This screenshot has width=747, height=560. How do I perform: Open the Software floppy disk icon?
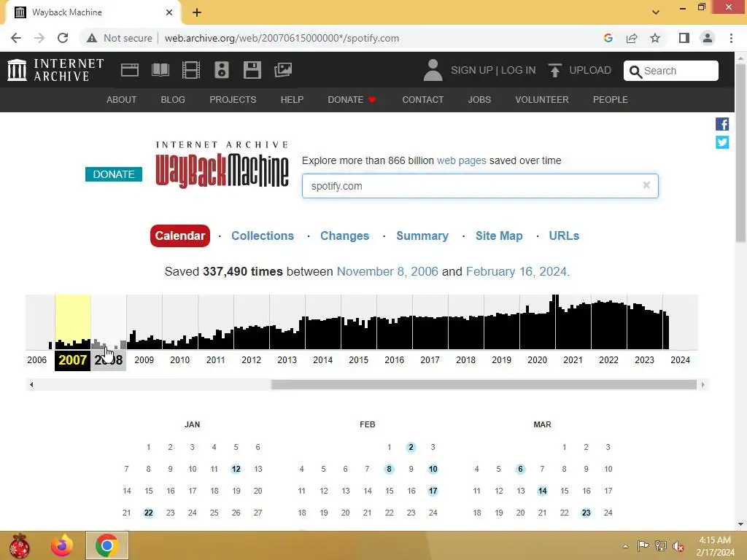click(x=252, y=70)
